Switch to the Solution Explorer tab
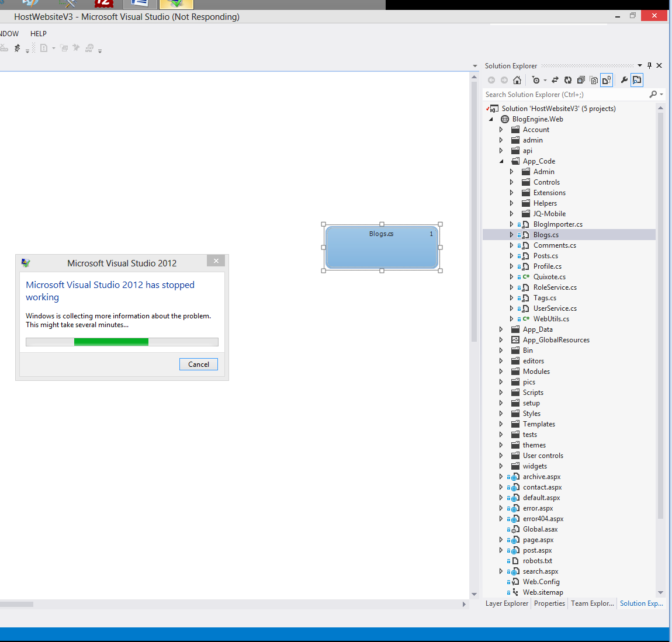Screen dimensions: 672x642 641,603
